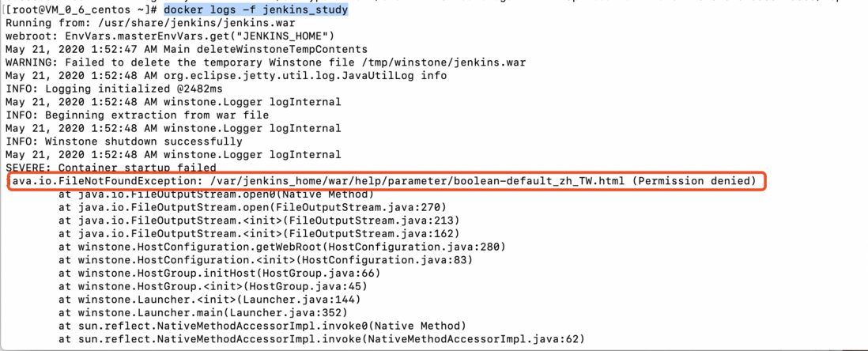Click the 'HostConfiguration.<init>(HostConfiguration.java:83)' line
This screenshot has width=868, height=351.
coord(265,259)
